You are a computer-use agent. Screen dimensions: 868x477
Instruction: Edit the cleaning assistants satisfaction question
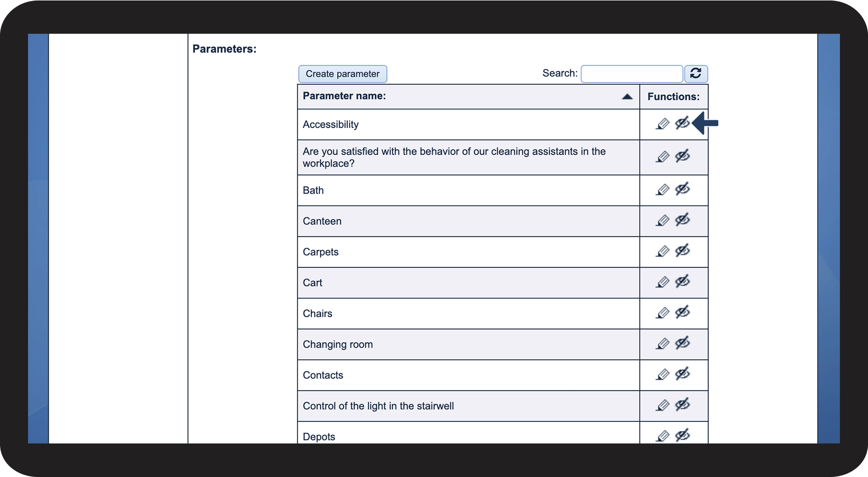pyautogui.click(x=662, y=157)
